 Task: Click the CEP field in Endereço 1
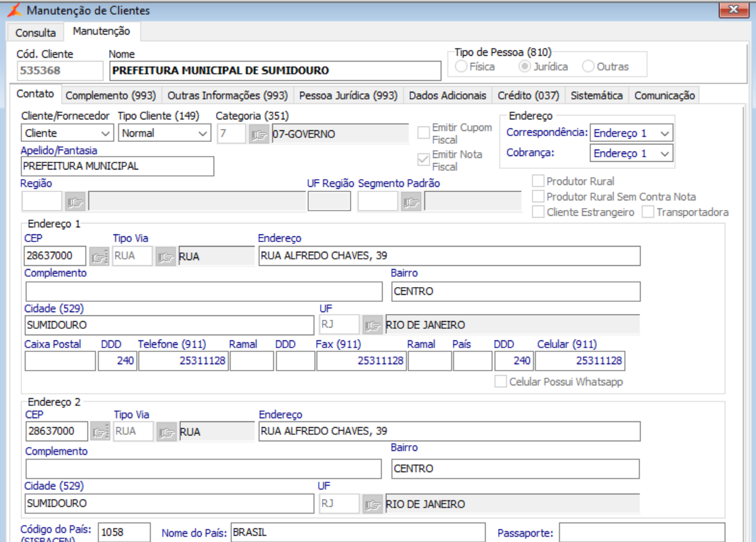tap(55, 256)
